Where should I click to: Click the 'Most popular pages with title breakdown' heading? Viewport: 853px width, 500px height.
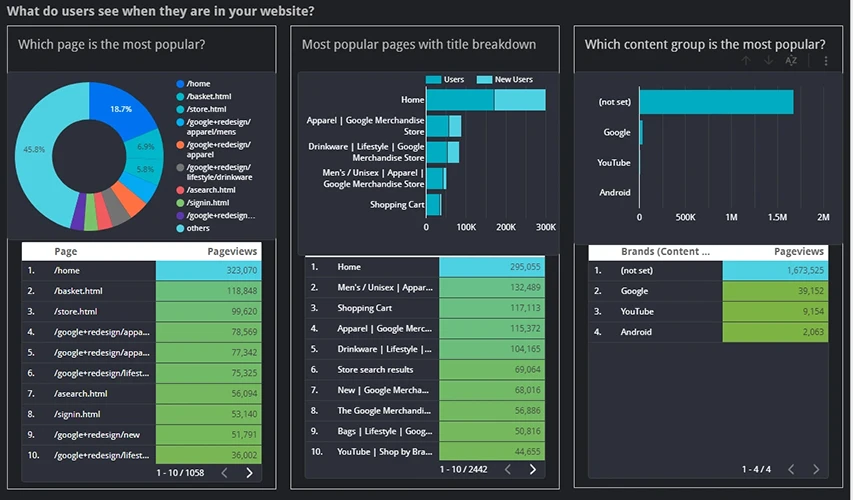[419, 45]
